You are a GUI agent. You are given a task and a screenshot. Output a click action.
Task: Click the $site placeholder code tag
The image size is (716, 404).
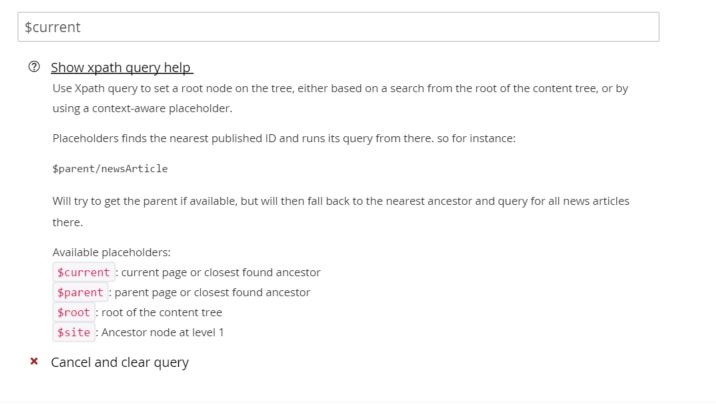[74, 332]
